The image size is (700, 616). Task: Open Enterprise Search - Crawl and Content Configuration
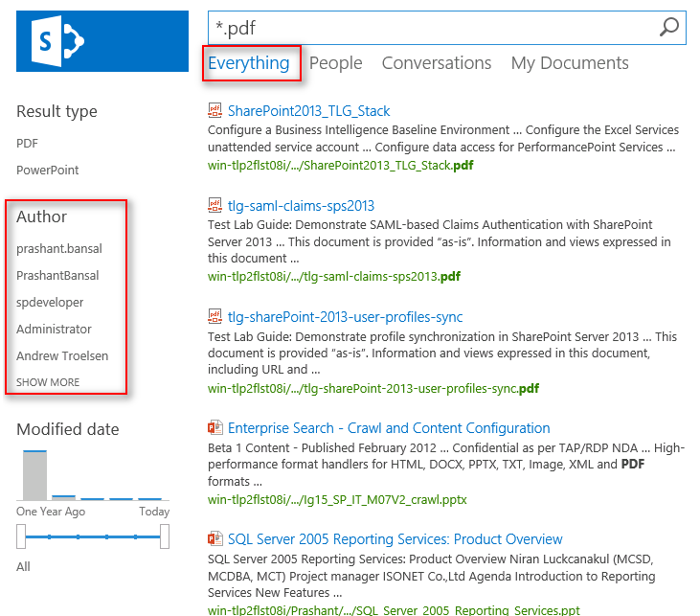(389, 428)
